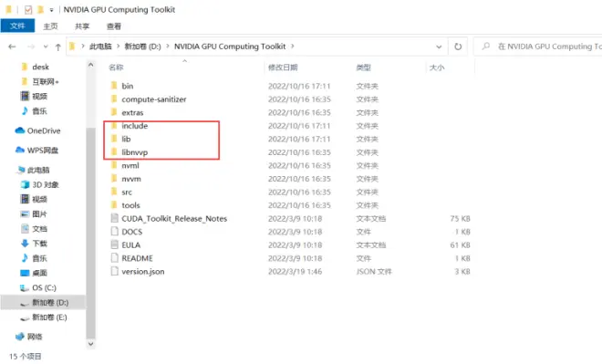Click the refresh button beside address bar
Image resolution: width=602 pixels, height=364 pixels.
pyautogui.click(x=458, y=47)
